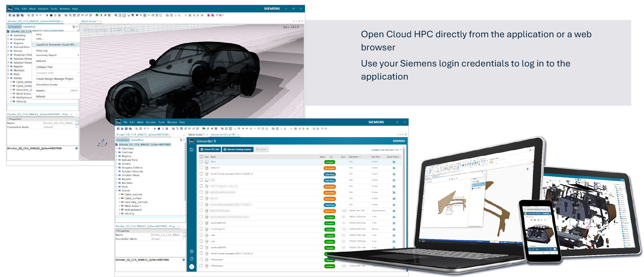Expand Available Credit Allocation dropdown

click(400, 150)
